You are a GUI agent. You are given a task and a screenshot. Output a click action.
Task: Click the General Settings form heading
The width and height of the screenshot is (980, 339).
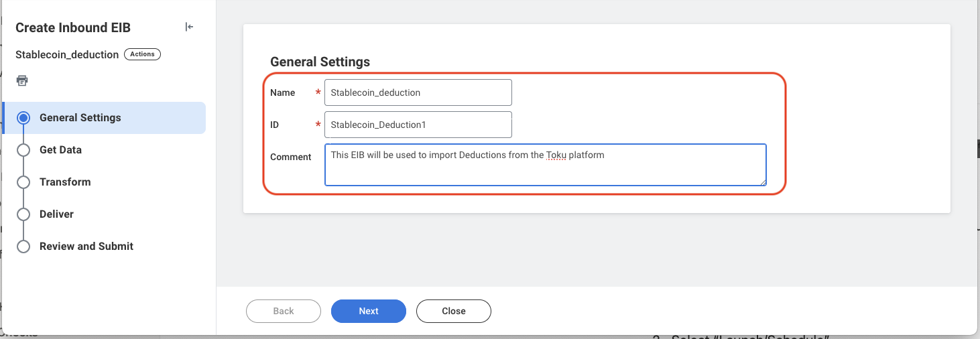(x=320, y=62)
